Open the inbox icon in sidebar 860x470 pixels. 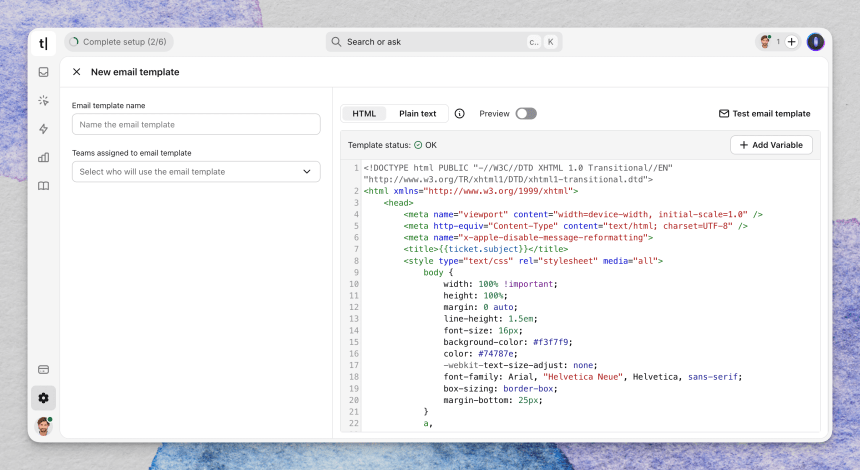43,72
